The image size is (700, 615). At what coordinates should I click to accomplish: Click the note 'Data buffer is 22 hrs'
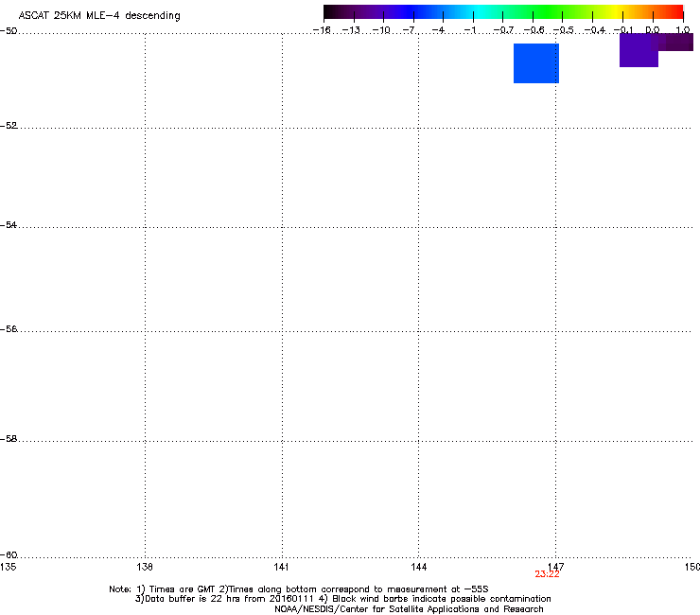pyautogui.click(x=193, y=599)
